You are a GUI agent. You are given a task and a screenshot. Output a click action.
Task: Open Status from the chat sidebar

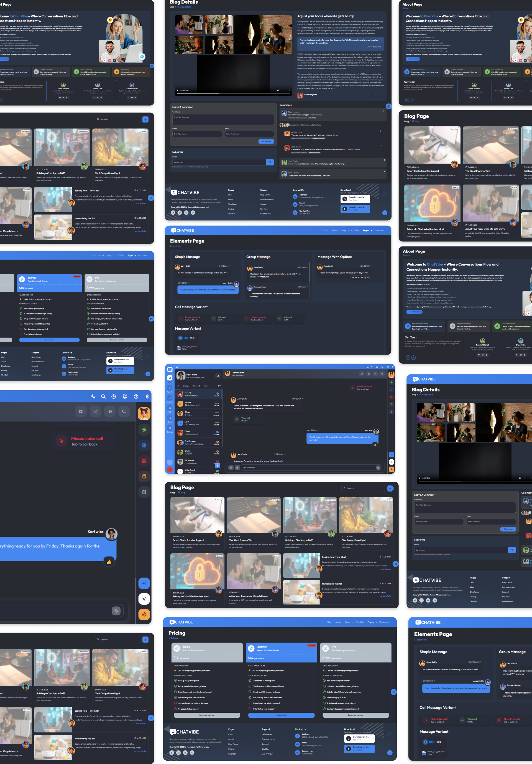170,419
